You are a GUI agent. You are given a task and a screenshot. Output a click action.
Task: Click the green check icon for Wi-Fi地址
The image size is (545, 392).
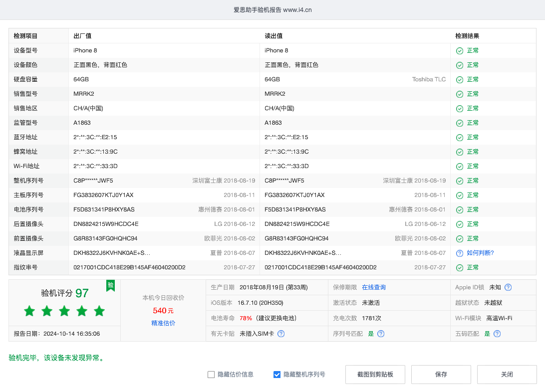pyautogui.click(x=460, y=166)
